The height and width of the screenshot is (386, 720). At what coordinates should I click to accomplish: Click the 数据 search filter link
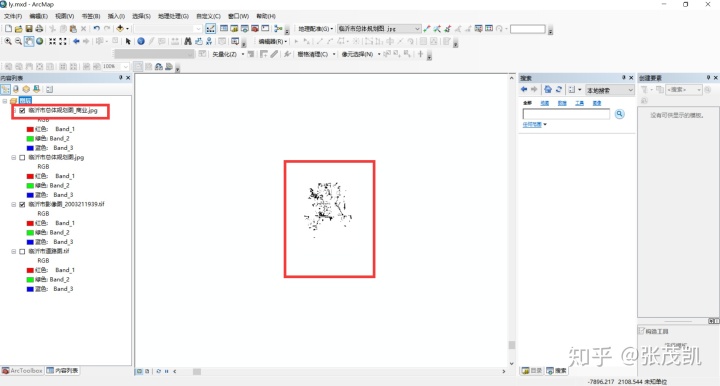pyautogui.click(x=562, y=103)
